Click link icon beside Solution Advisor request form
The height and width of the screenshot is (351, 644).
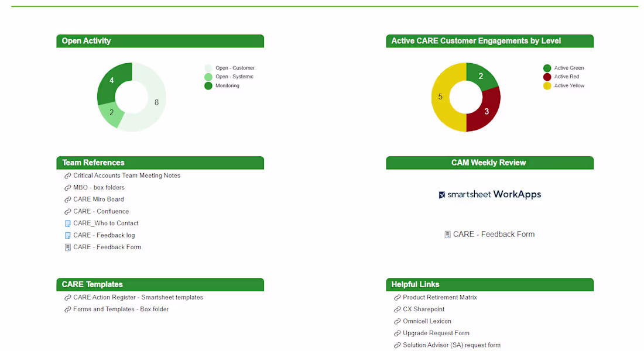pyautogui.click(x=397, y=345)
